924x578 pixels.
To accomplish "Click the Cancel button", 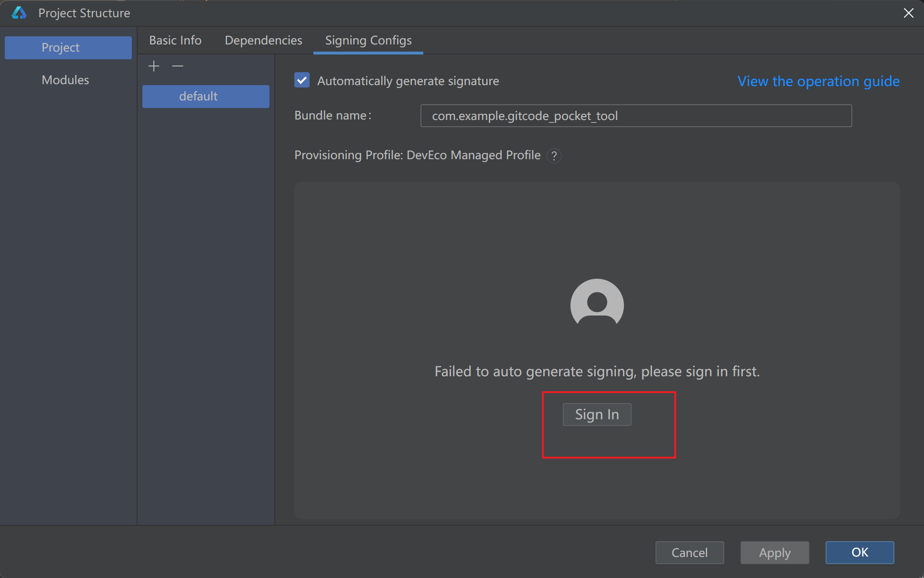I will pyautogui.click(x=689, y=553).
